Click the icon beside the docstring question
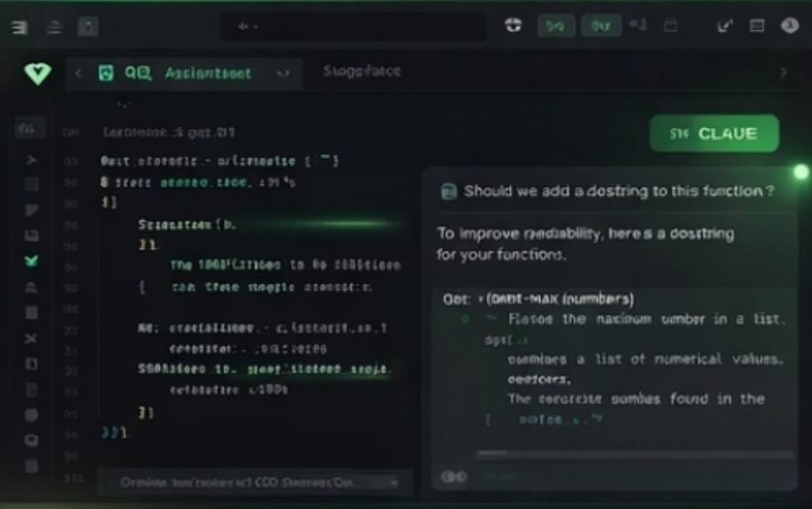This screenshot has width=812, height=509. 449,192
